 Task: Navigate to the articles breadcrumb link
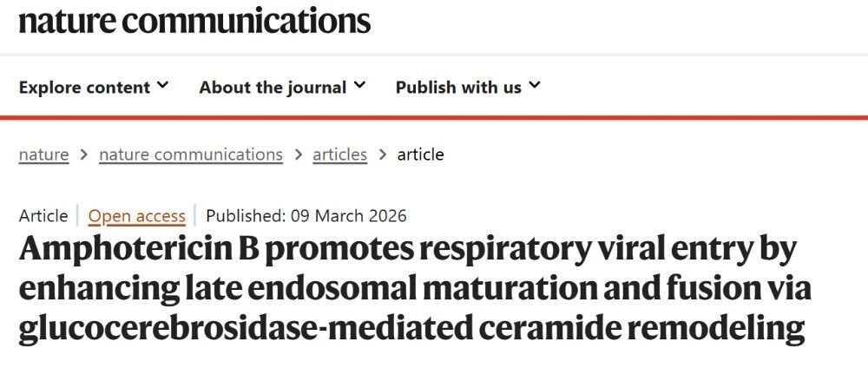[x=339, y=154]
